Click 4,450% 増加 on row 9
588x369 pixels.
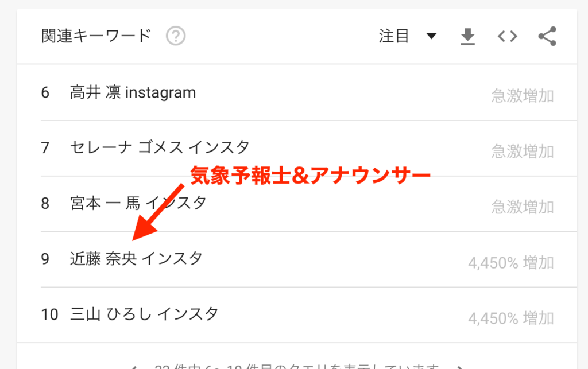click(x=511, y=263)
